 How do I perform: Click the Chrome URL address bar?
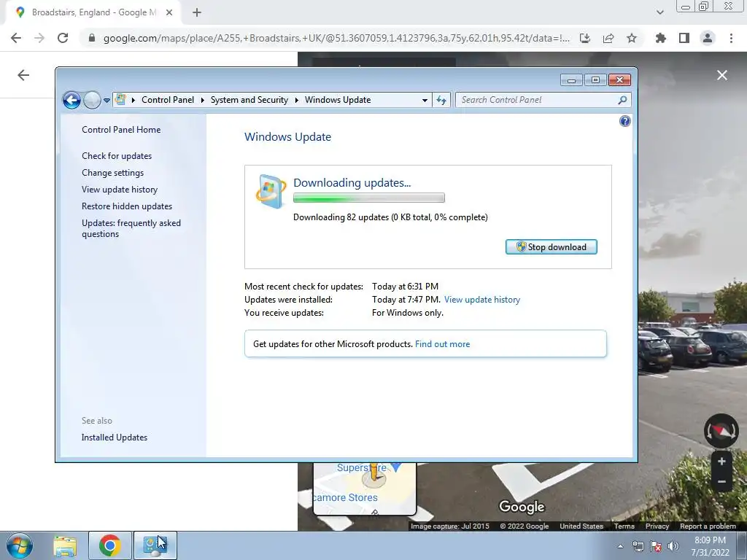pos(336,38)
